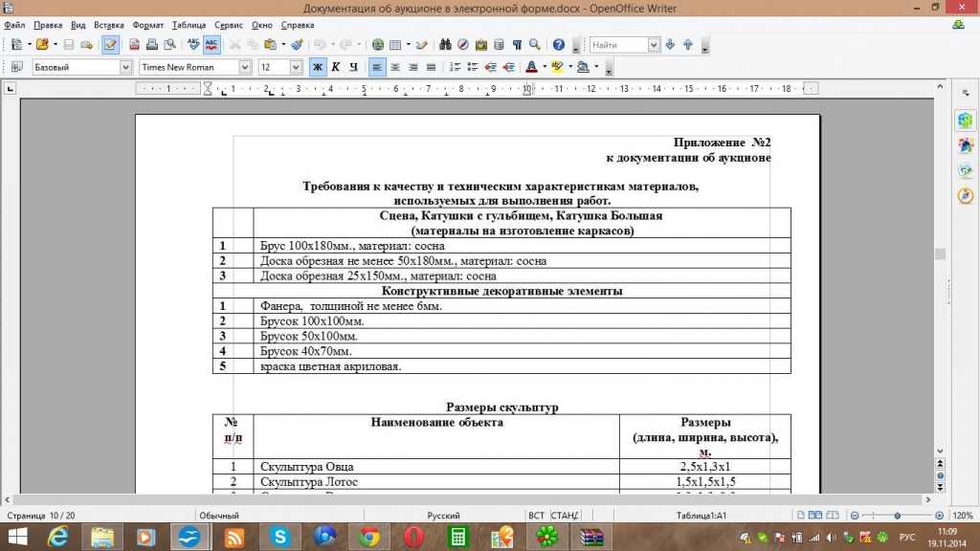
Task: Toggle italic formatting (К)
Action: tap(336, 67)
